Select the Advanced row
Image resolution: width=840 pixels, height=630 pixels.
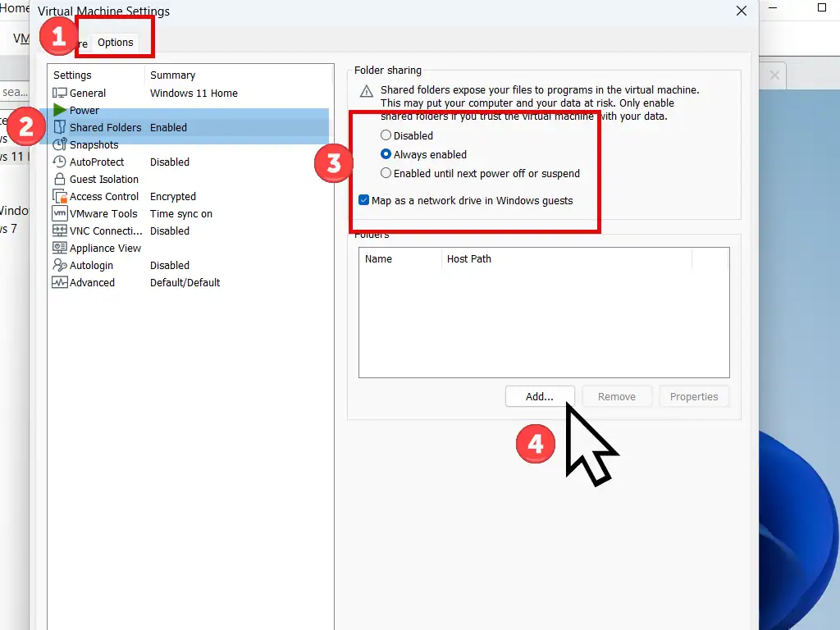pos(190,282)
